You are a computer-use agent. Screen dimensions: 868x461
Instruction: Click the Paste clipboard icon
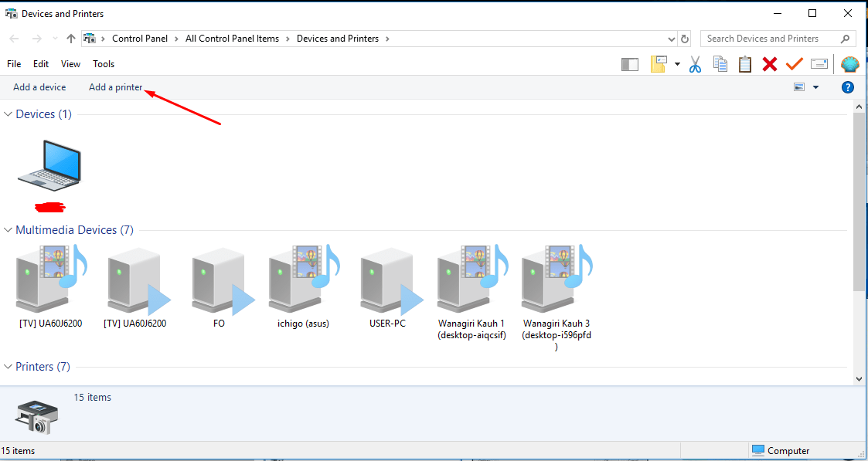744,64
